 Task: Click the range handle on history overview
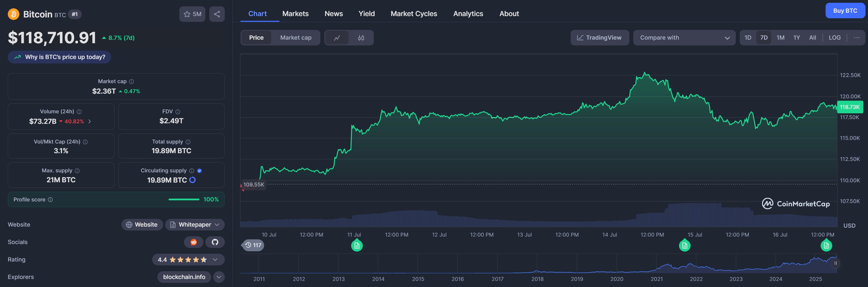coord(835,263)
